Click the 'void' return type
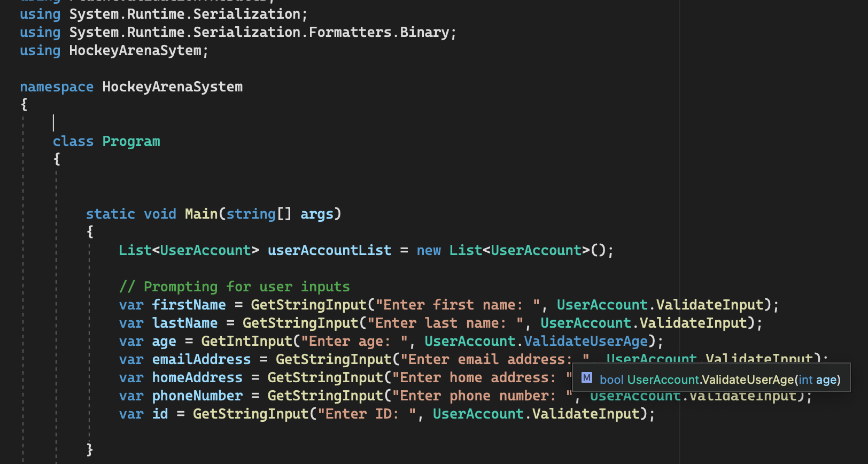Screen dimensions: 868x464 (x=160, y=214)
